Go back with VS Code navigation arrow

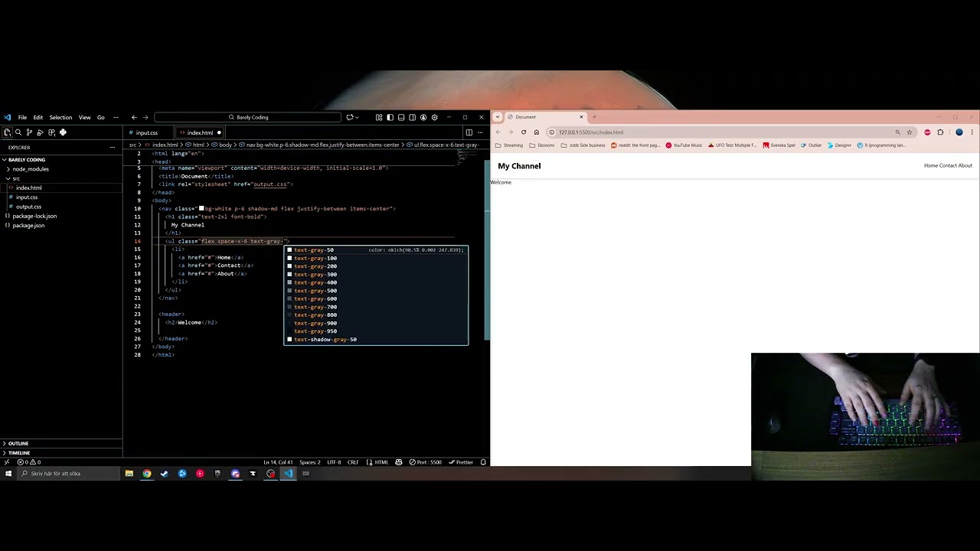click(134, 117)
